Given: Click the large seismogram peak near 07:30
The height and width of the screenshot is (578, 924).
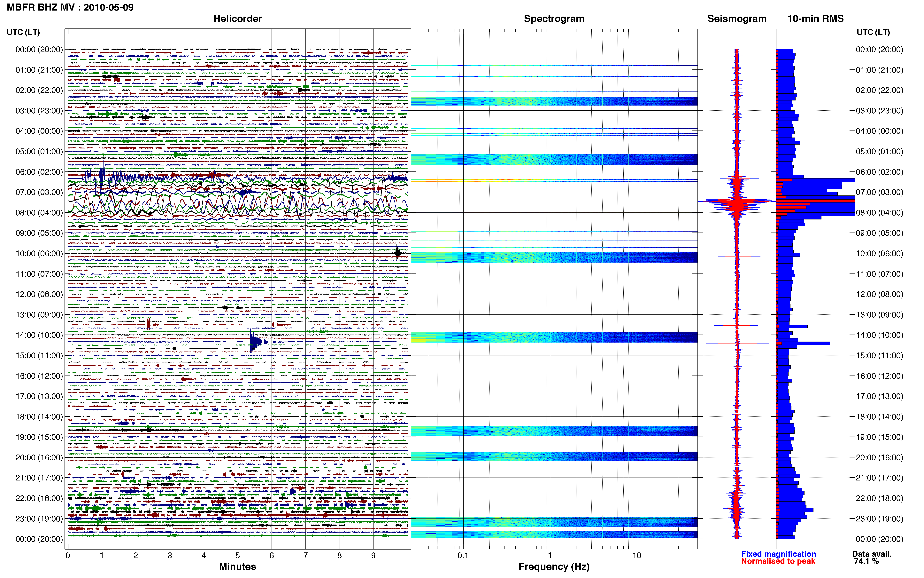Looking at the screenshot, I should pos(737,201).
